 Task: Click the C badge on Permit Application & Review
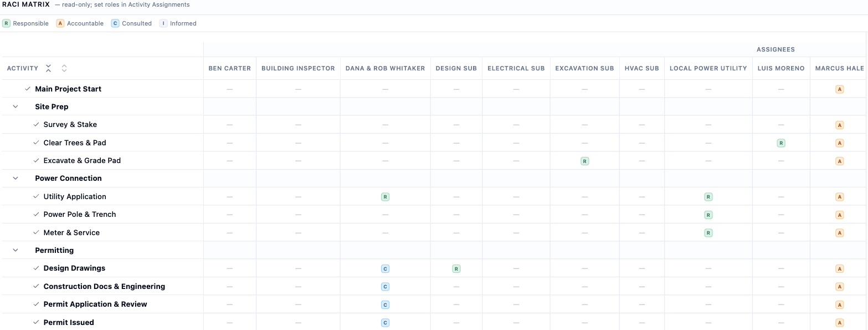tap(385, 305)
